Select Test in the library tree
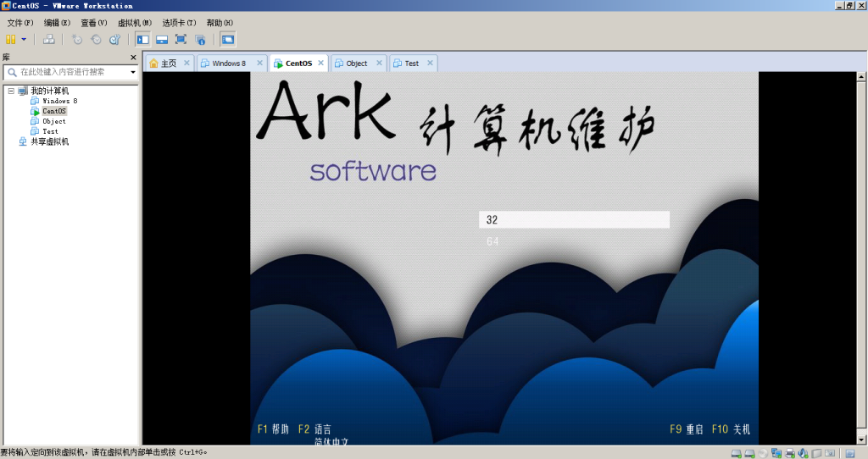Image resolution: width=868 pixels, height=459 pixels. (x=50, y=131)
